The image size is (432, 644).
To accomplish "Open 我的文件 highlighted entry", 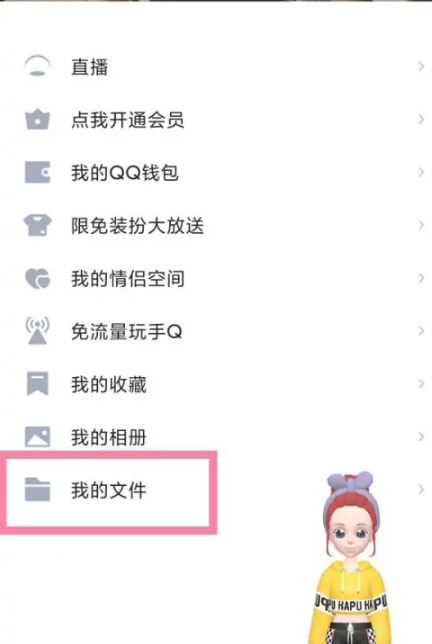I will 108,492.
